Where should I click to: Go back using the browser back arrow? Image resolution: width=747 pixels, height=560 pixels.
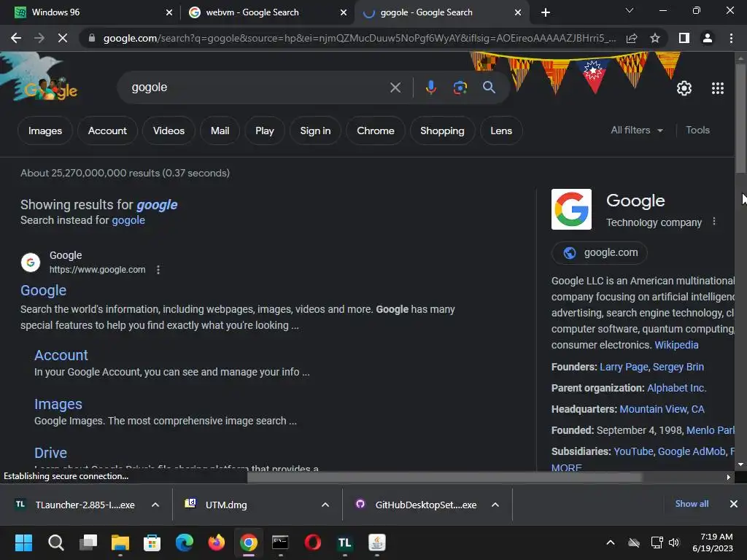(16, 38)
